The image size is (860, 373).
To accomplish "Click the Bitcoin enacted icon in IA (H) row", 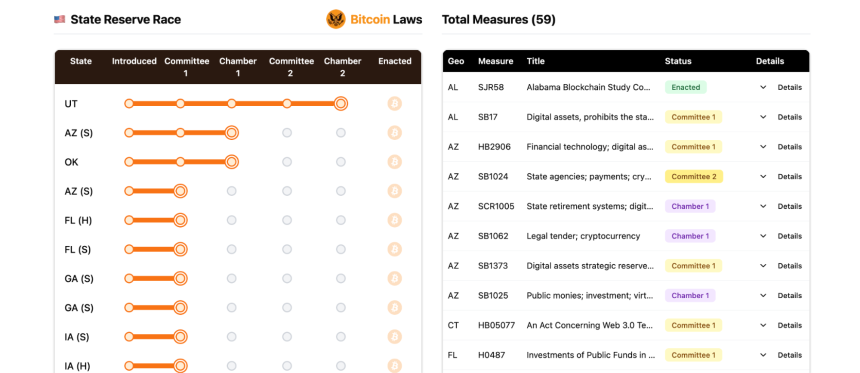I will (x=395, y=366).
